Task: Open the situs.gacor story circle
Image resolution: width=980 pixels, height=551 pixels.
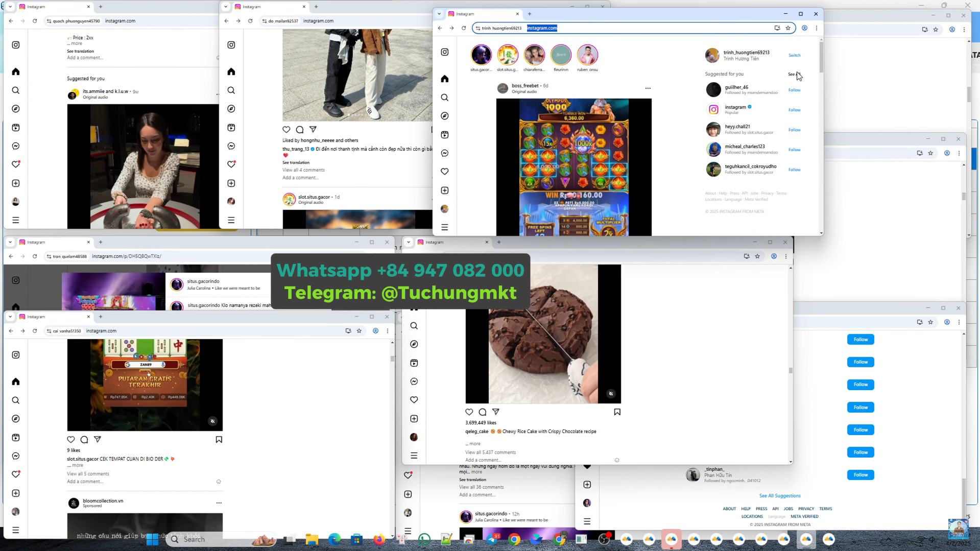Action: click(x=481, y=55)
